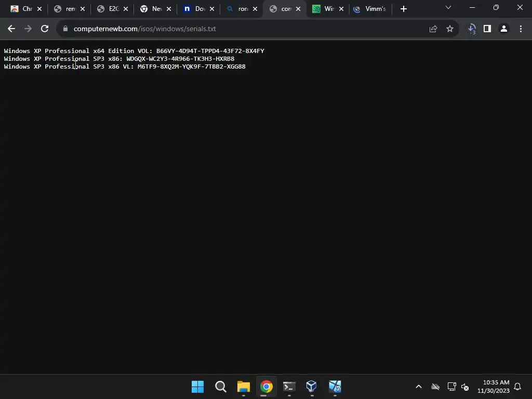Go back to the previous page
The height and width of the screenshot is (399, 532).
11,29
